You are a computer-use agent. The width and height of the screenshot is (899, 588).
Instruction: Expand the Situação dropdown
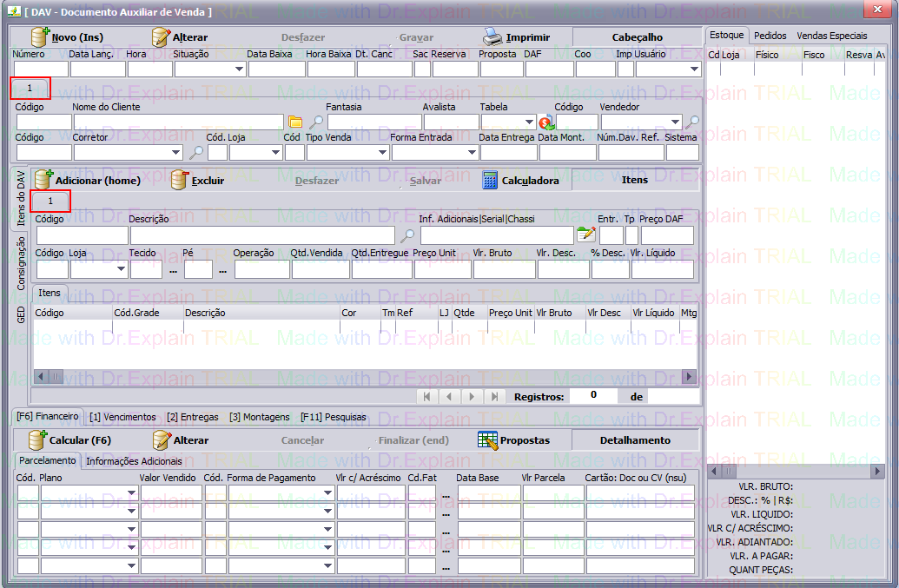(239, 69)
